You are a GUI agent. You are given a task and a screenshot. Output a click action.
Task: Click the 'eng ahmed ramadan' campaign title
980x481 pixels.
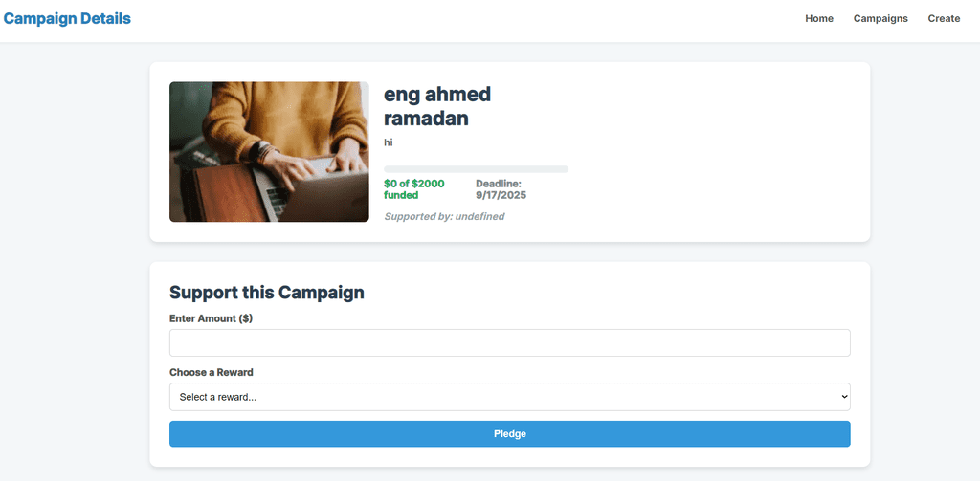(x=437, y=106)
